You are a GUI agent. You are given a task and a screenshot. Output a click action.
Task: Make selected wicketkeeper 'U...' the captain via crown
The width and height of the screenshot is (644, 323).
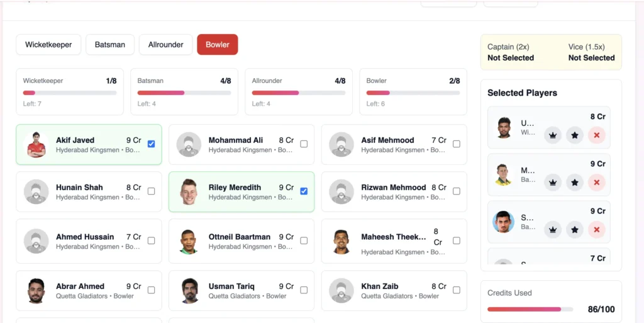click(553, 135)
